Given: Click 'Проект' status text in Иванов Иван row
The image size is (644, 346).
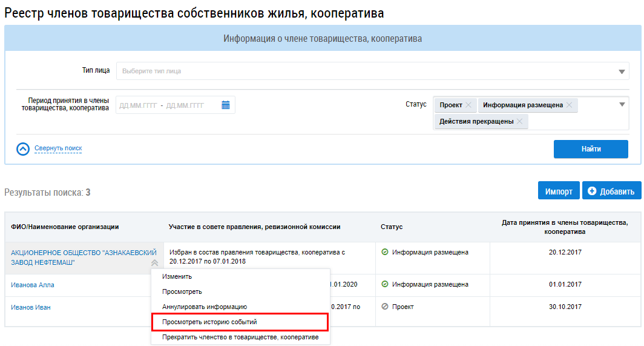Looking at the screenshot, I should [x=402, y=307].
